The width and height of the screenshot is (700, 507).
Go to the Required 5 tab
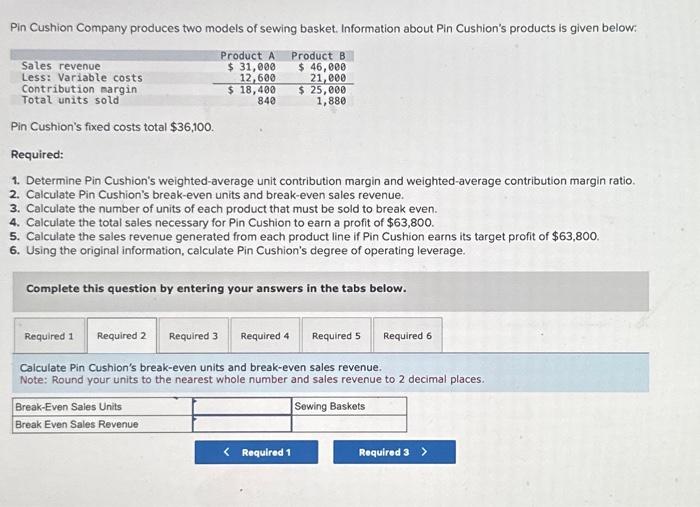(x=336, y=336)
